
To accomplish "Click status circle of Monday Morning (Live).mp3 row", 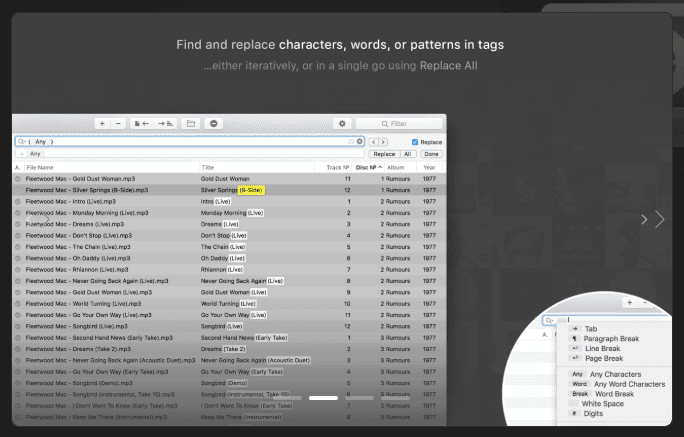I will click(x=18, y=213).
